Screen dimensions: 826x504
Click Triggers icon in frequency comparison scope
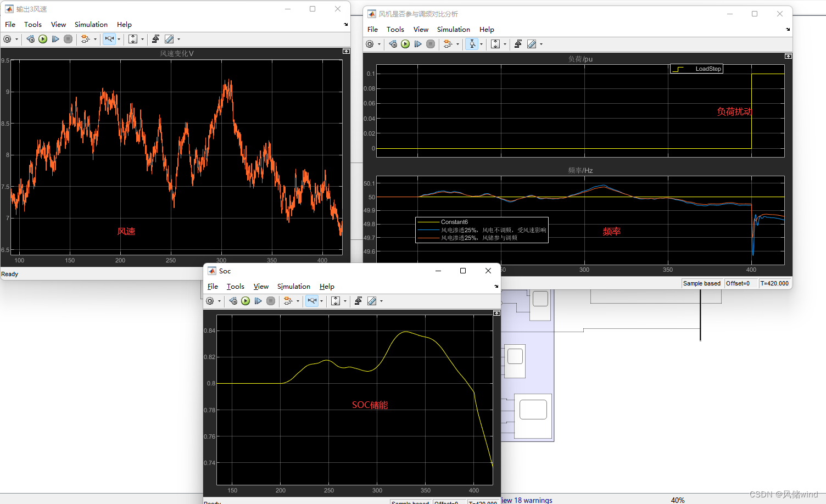[x=518, y=44]
